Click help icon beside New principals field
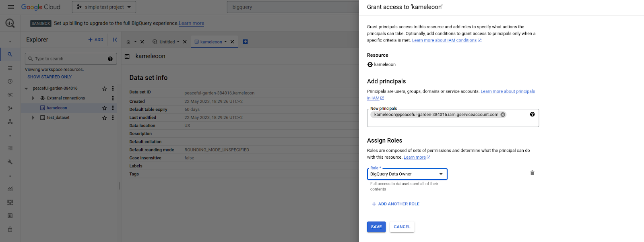The image size is (644, 242). click(533, 114)
